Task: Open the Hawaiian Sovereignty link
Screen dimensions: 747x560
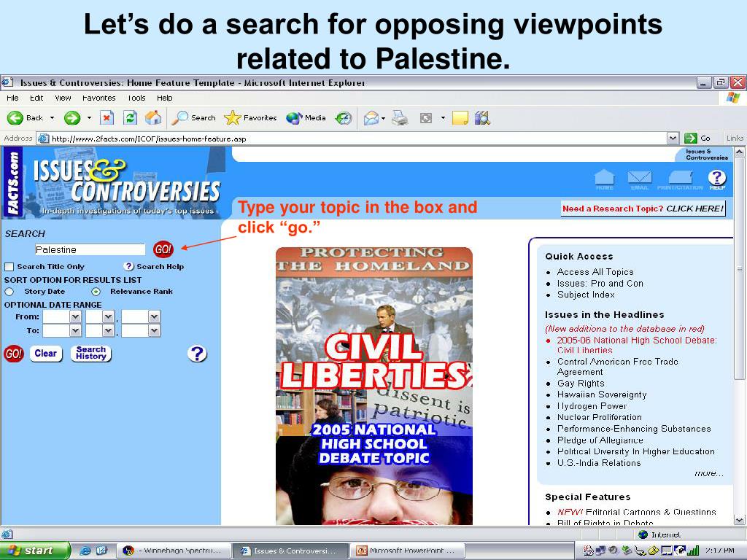Action: 602,394
